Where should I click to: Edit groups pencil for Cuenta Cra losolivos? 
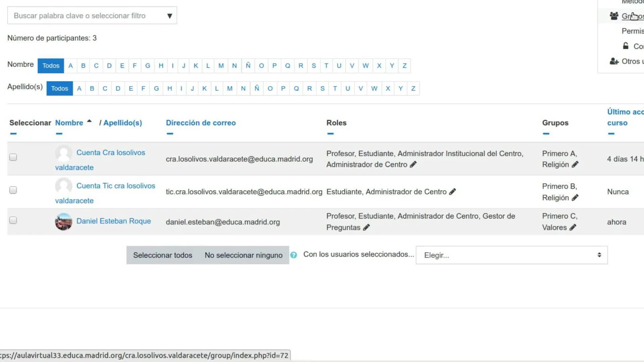(x=575, y=164)
